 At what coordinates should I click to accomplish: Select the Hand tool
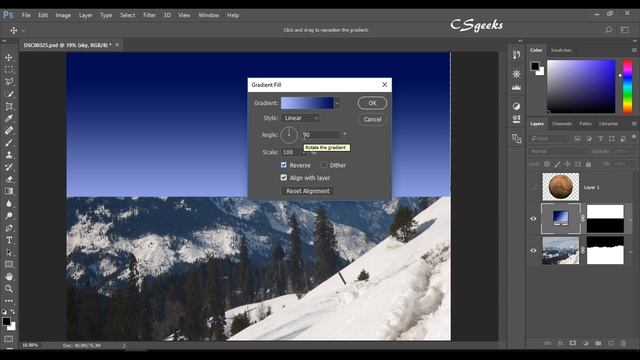9,276
